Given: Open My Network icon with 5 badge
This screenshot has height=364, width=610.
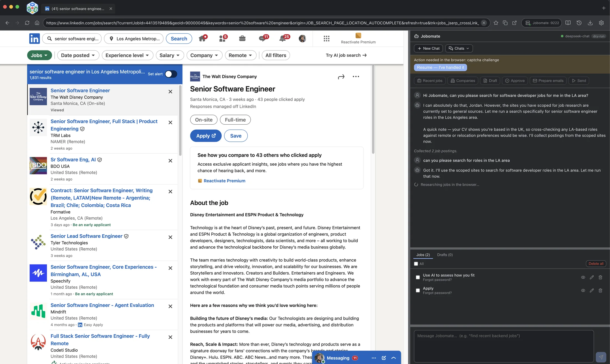Looking at the screenshot, I should point(223,38).
